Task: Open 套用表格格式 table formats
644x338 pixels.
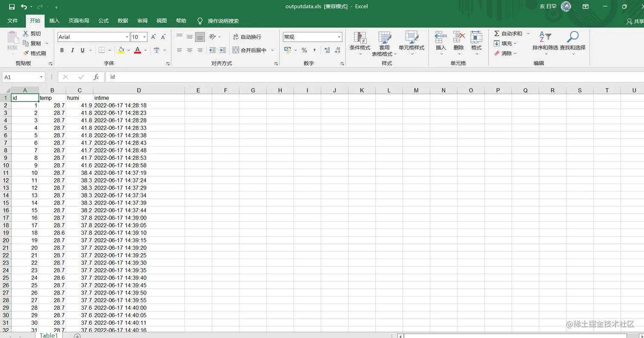Action: [x=385, y=43]
